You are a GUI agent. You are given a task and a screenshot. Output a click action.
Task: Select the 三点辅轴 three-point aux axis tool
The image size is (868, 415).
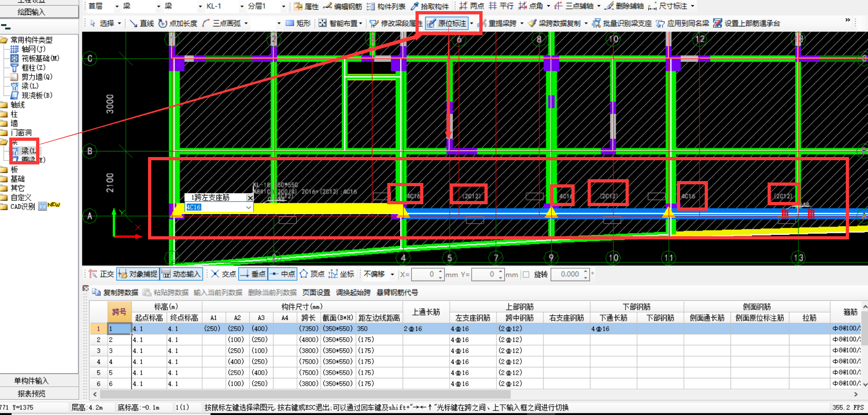[x=574, y=6]
